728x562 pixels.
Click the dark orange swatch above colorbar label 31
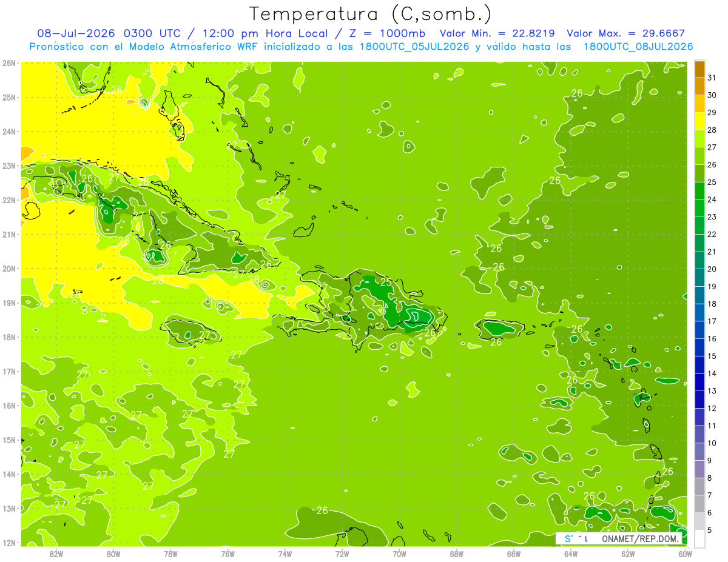coord(699,70)
